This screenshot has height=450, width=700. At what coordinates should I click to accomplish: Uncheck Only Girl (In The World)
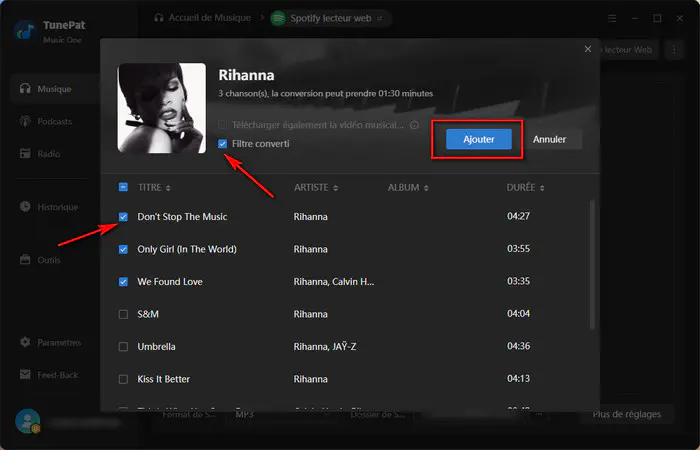123,249
